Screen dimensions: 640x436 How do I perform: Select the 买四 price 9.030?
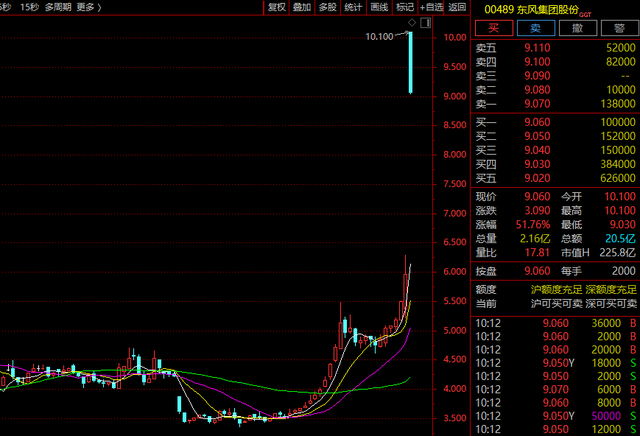[537, 164]
